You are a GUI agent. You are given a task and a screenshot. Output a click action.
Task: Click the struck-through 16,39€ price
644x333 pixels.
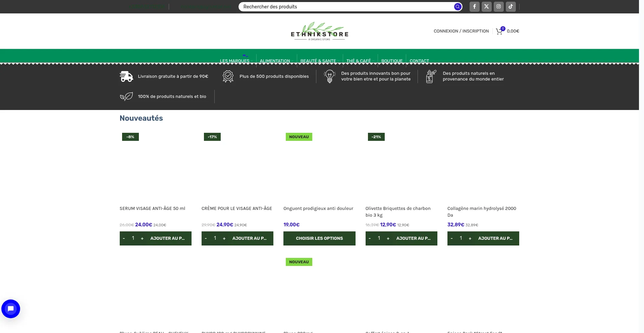pos(372,225)
